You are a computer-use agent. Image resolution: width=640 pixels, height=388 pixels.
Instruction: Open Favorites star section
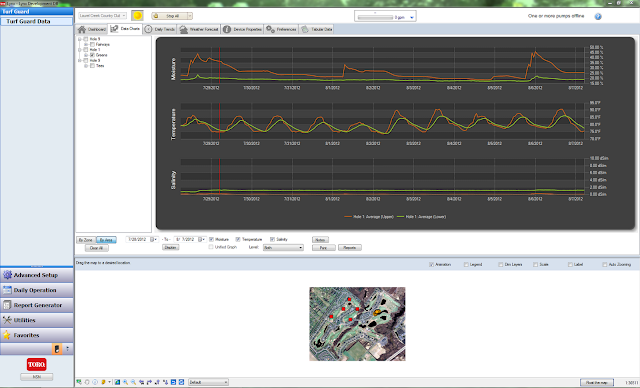pos(37,335)
